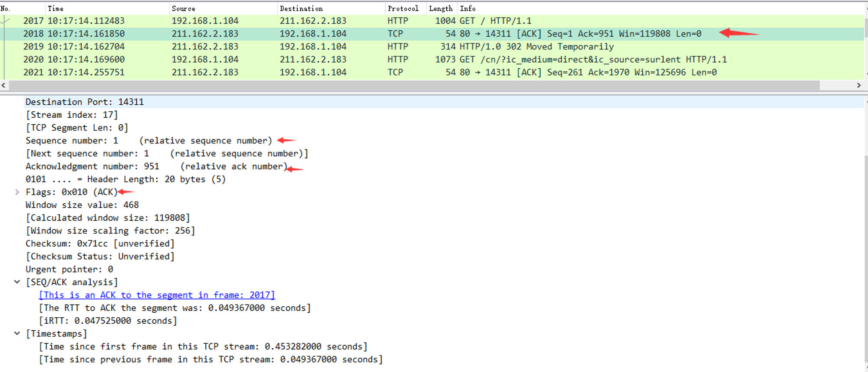Select the [Checksum Status: Unverified] field

click(100, 256)
